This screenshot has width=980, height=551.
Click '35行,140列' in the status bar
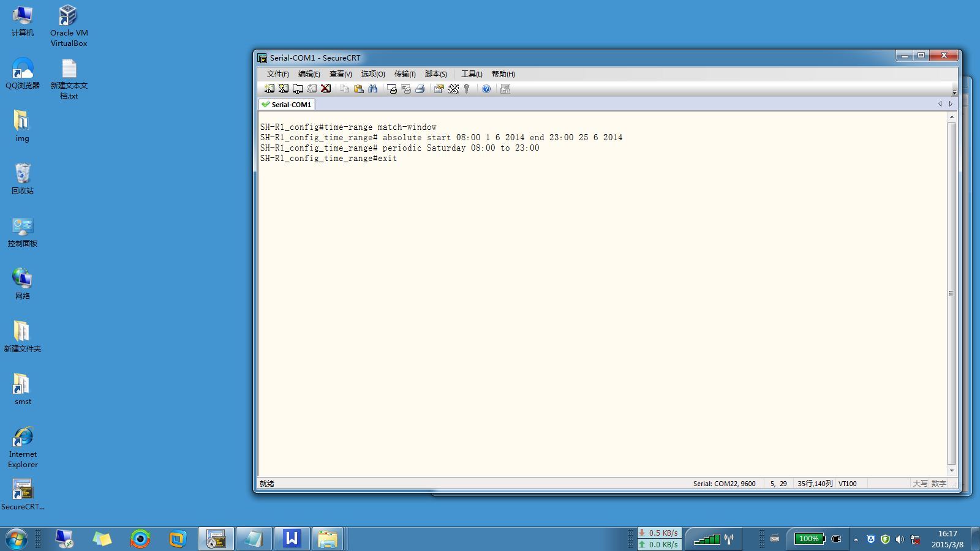coord(815,484)
